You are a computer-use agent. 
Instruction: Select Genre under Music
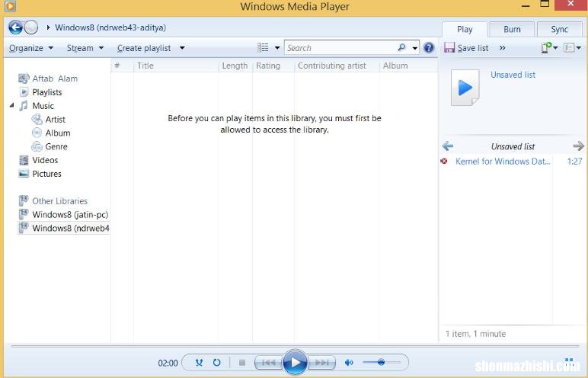click(x=56, y=146)
